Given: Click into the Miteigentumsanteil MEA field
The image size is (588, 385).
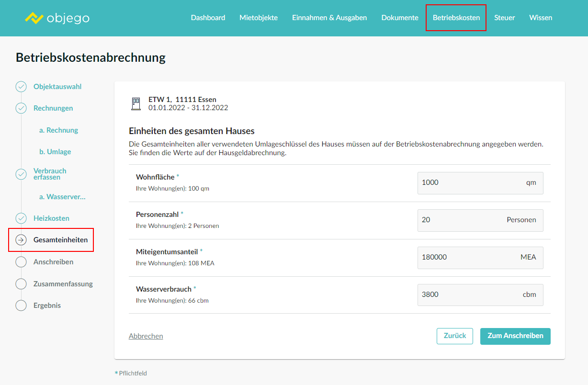Looking at the screenshot, I should (x=469, y=258).
